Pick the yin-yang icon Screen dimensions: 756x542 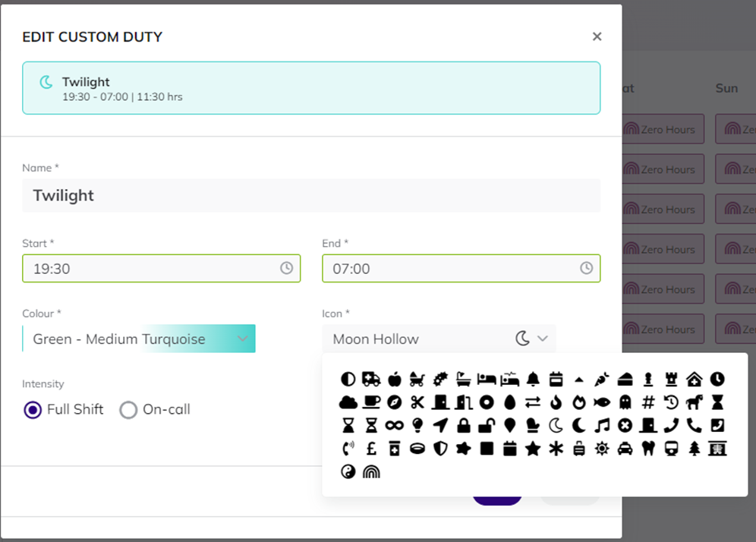(348, 471)
